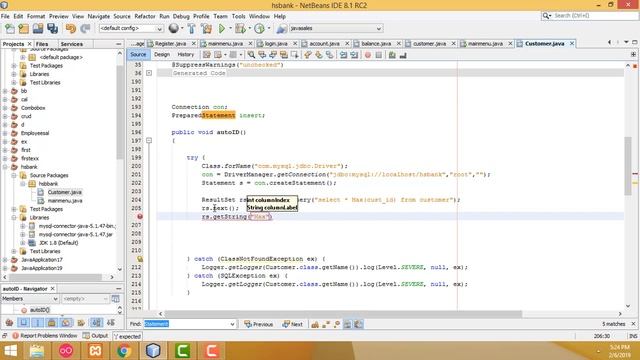640x360 pixels.
Task: Click the error marker on line 206
Action: (140, 216)
